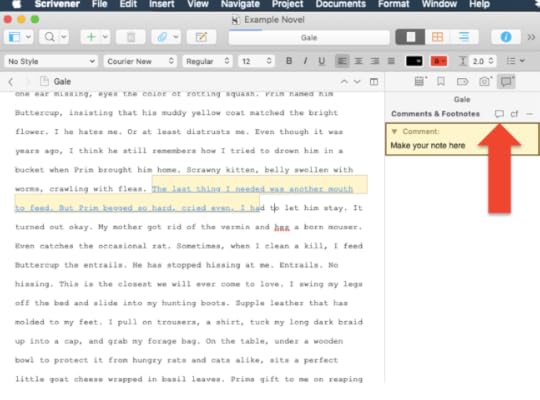
Task: Show more toolbar items chevron
Action: 531,37
